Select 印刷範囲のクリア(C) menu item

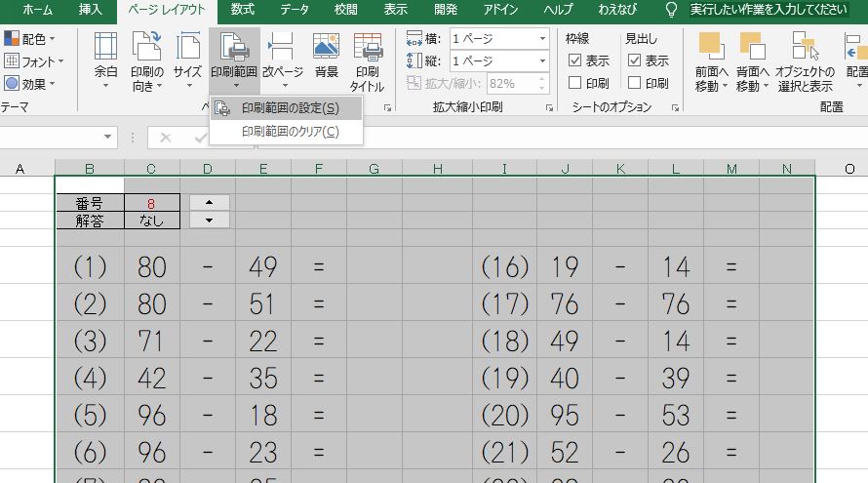pos(286,132)
